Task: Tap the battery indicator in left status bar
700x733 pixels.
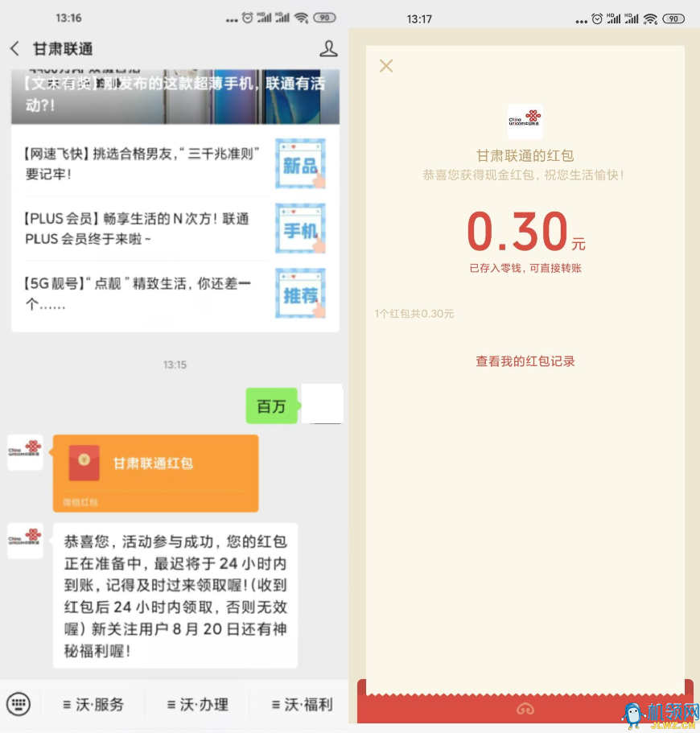Action: click(x=324, y=18)
